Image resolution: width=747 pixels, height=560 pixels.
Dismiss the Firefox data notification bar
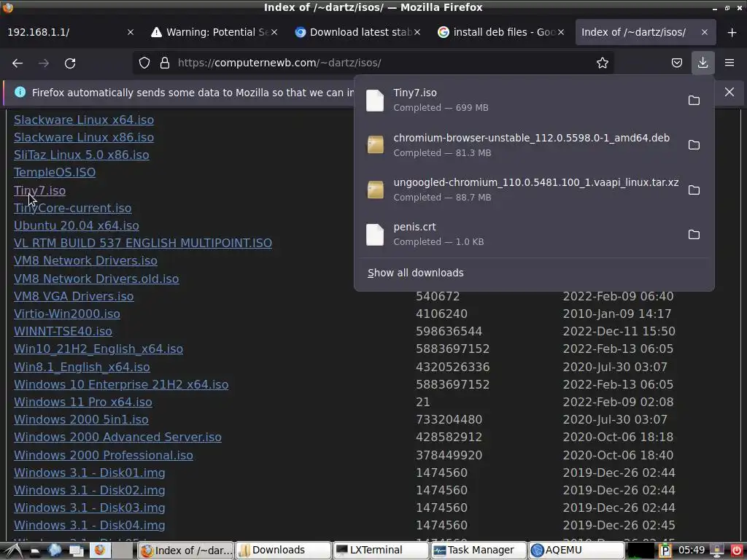point(729,92)
